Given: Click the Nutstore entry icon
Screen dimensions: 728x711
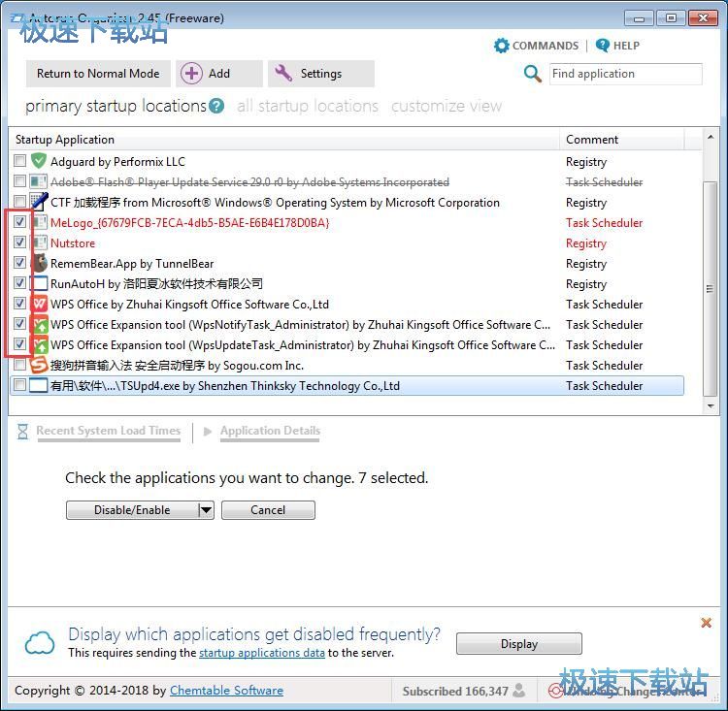Looking at the screenshot, I should pos(39,242).
